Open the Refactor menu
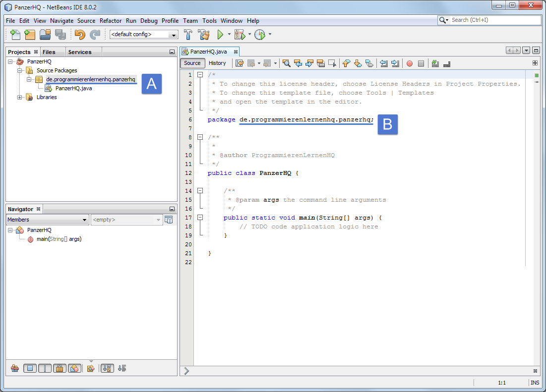Image resolution: width=546 pixels, height=392 pixels. [111, 21]
